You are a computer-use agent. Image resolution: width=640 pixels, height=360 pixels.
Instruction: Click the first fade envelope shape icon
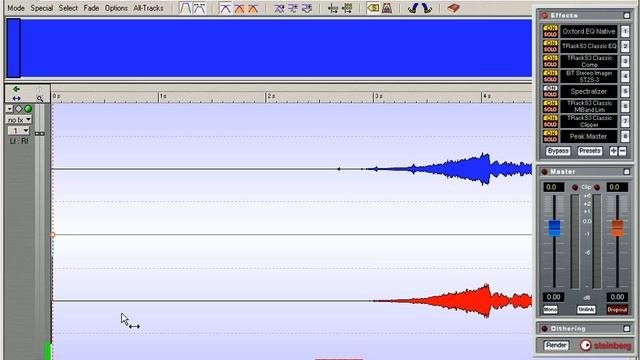coord(185,8)
